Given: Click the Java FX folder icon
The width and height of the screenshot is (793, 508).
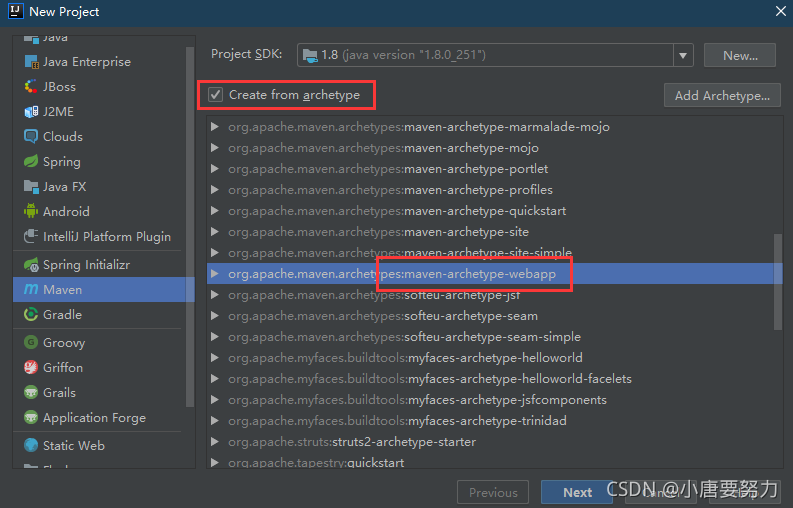Looking at the screenshot, I should coord(31,187).
